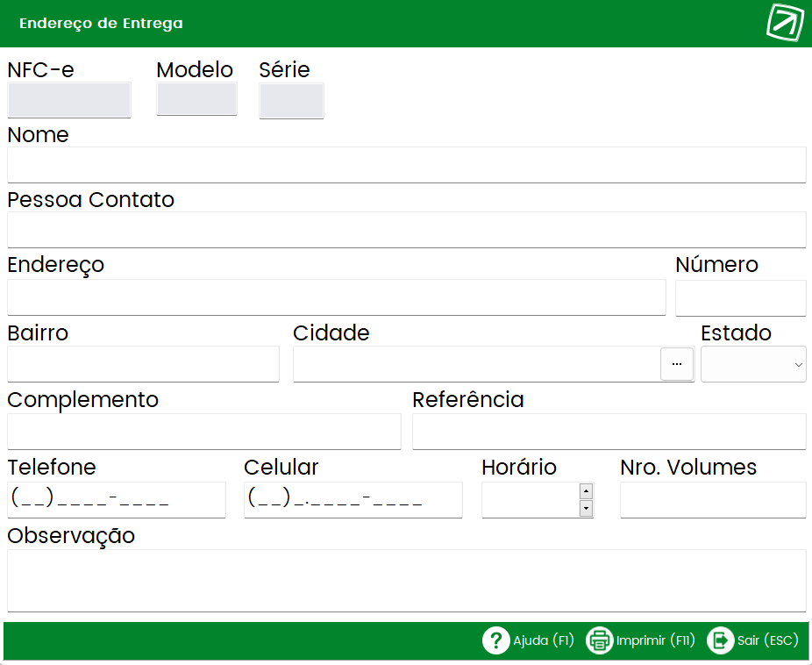This screenshot has width=812, height=665.
Task: Click the Nome input field
Action: point(407,165)
